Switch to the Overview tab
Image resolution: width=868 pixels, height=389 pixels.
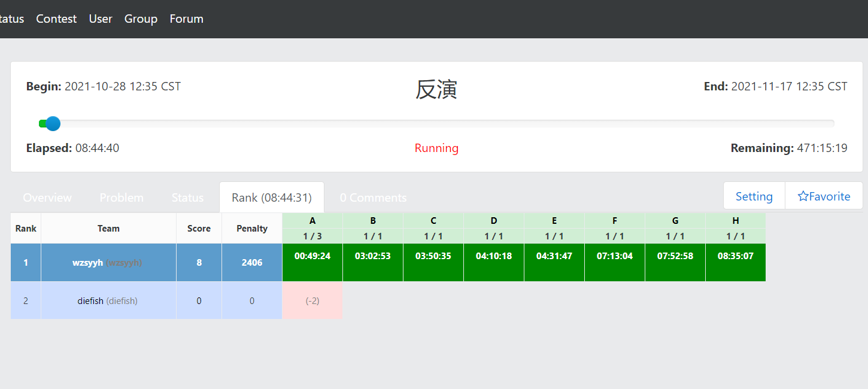click(x=47, y=197)
